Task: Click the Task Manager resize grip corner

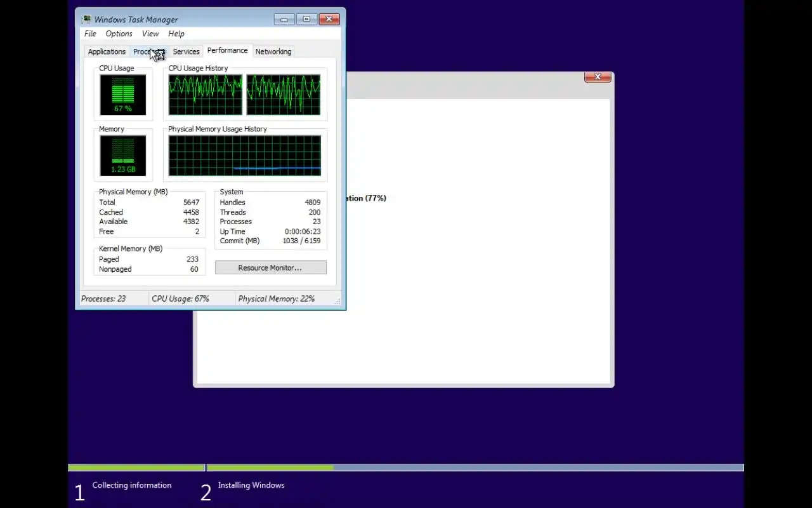Action: 337,302
